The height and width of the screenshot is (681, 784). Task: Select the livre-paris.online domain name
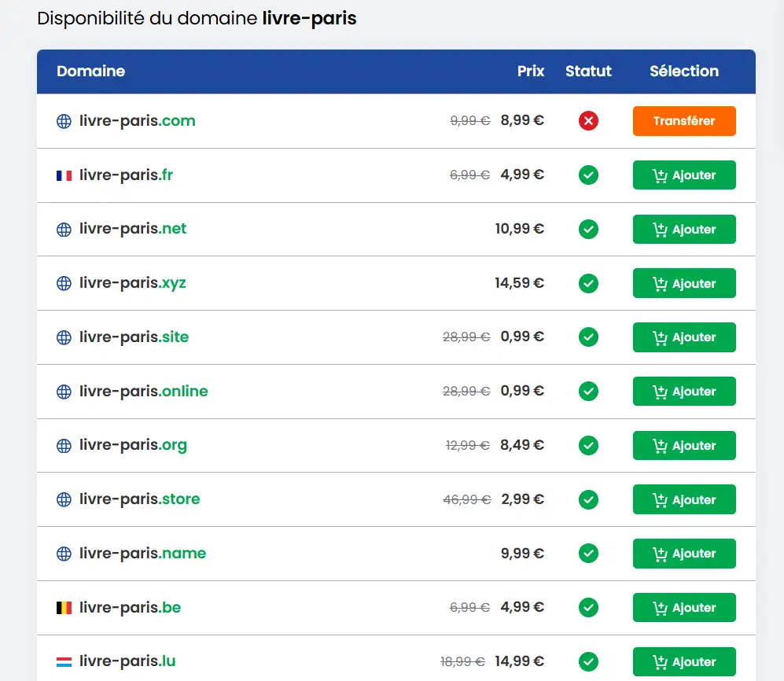[x=143, y=391]
